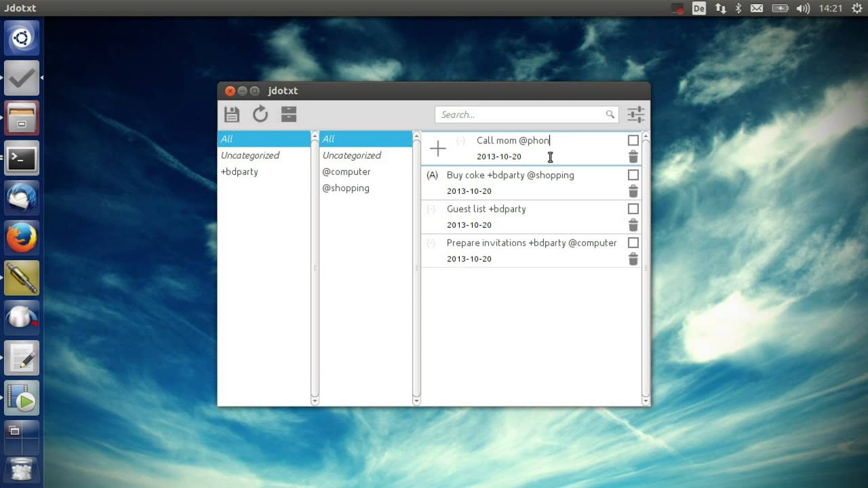This screenshot has width=868, height=488.
Task: Check off Guest list task
Action: click(633, 209)
